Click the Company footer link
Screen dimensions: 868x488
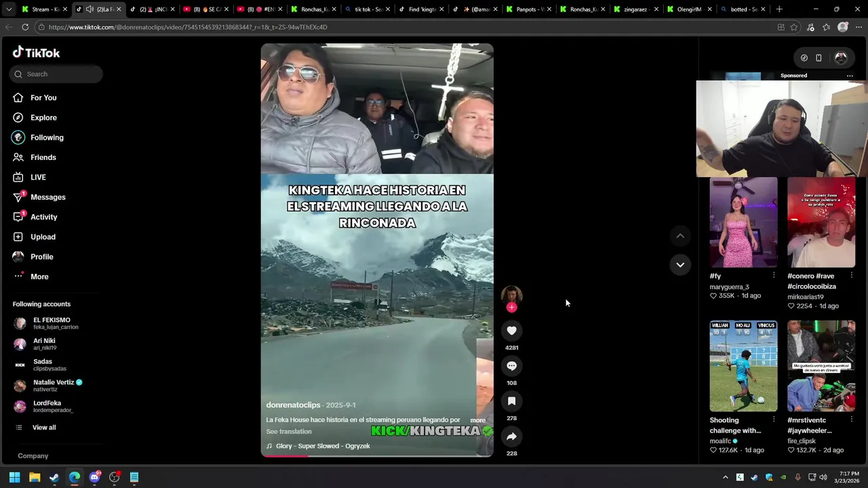[x=33, y=456]
